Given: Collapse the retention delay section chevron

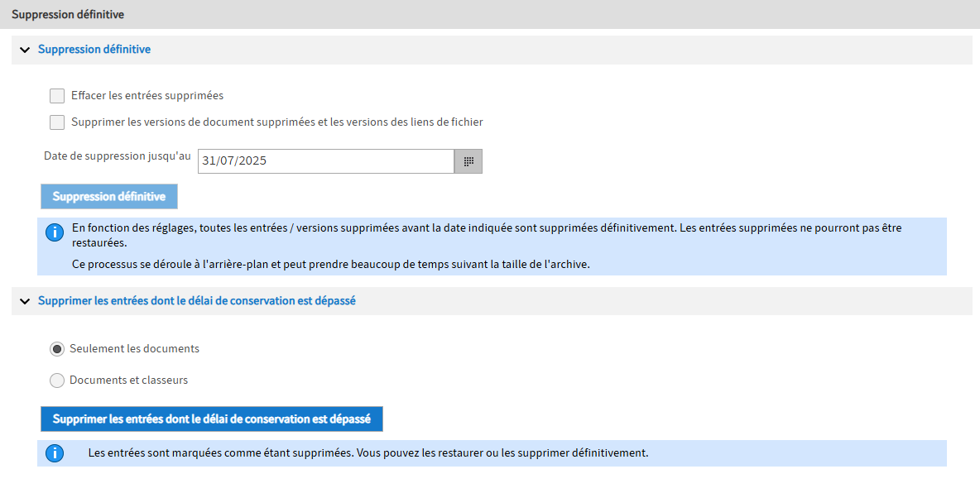Looking at the screenshot, I should [25, 300].
